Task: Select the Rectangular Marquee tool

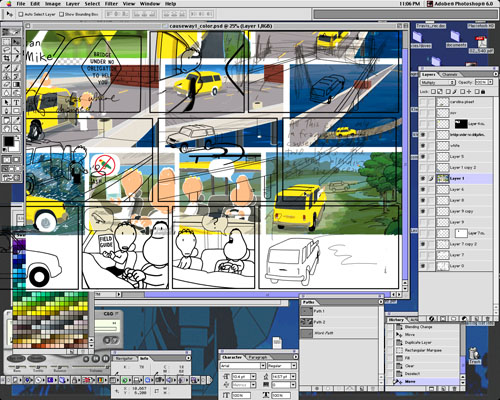Action: click(6, 42)
